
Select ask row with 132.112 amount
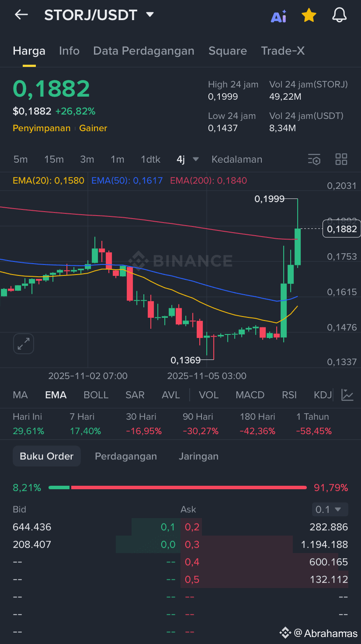(264, 579)
